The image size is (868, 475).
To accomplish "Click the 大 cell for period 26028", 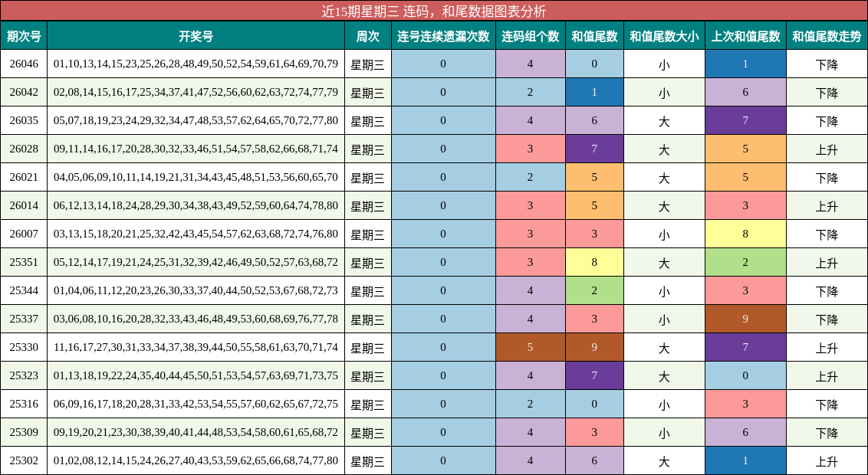I will coord(663,149).
